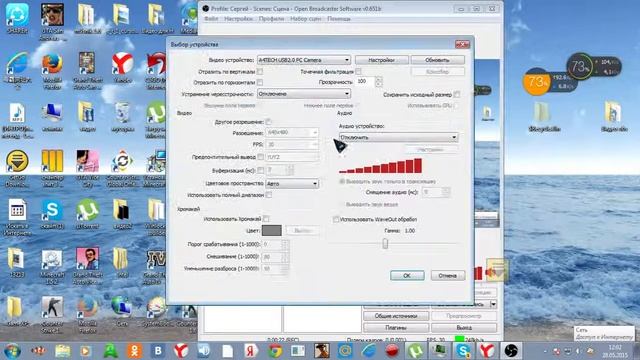Screen dimensions: 640x360
Task: Click the gray chroma key color swatch
Action: pos(271,231)
